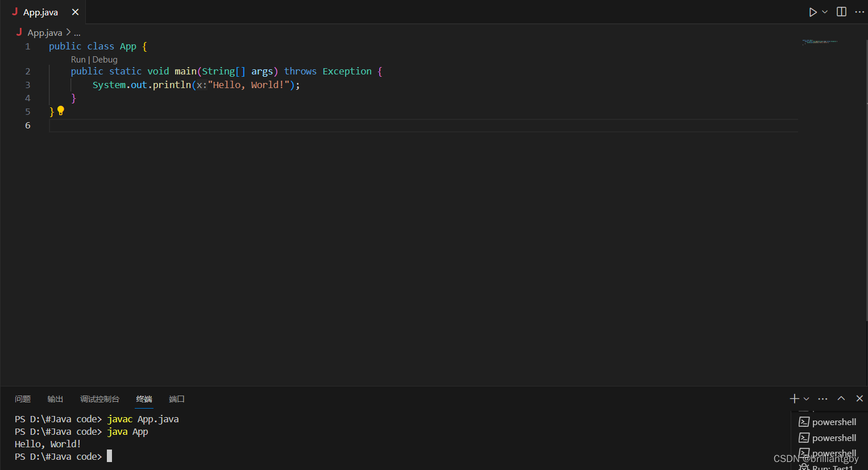This screenshot has height=470, width=868.
Task: Click the quick fix lightbulb on line 5
Action: (60, 111)
